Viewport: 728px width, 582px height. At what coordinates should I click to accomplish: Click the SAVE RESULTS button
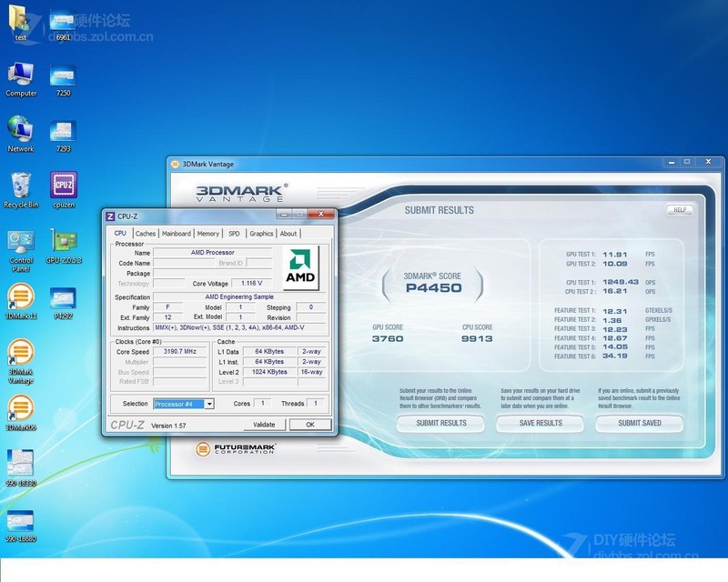pyautogui.click(x=541, y=423)
